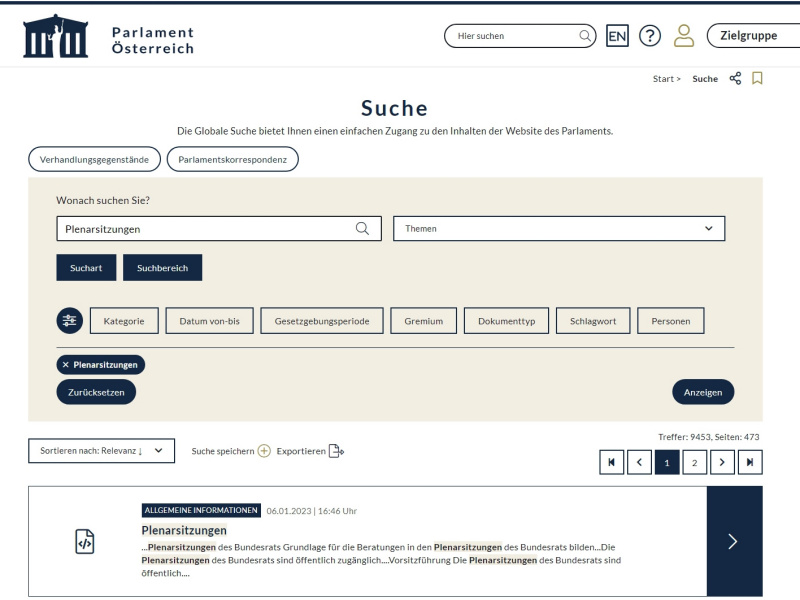Switch language to EN
This screenshot has height=600, width=800.
tap(617, 36)
